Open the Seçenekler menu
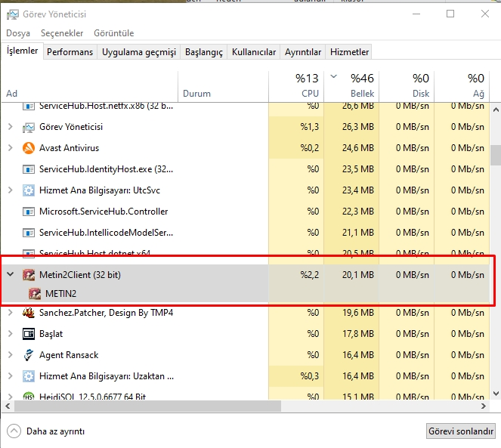The height and width of the screenshot is (448, 501). 62,33
